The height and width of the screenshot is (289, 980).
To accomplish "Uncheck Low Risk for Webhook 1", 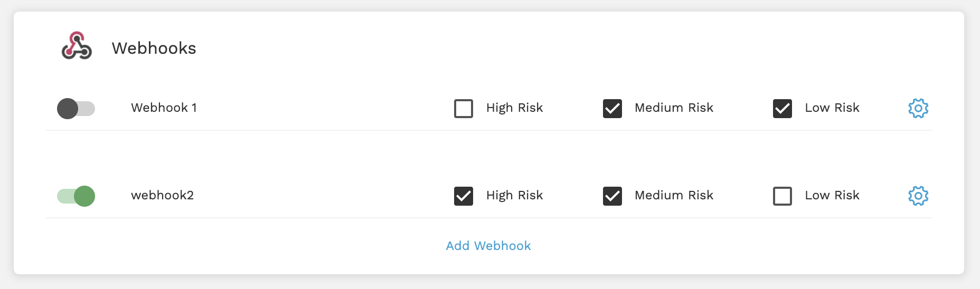I will 783,109.
